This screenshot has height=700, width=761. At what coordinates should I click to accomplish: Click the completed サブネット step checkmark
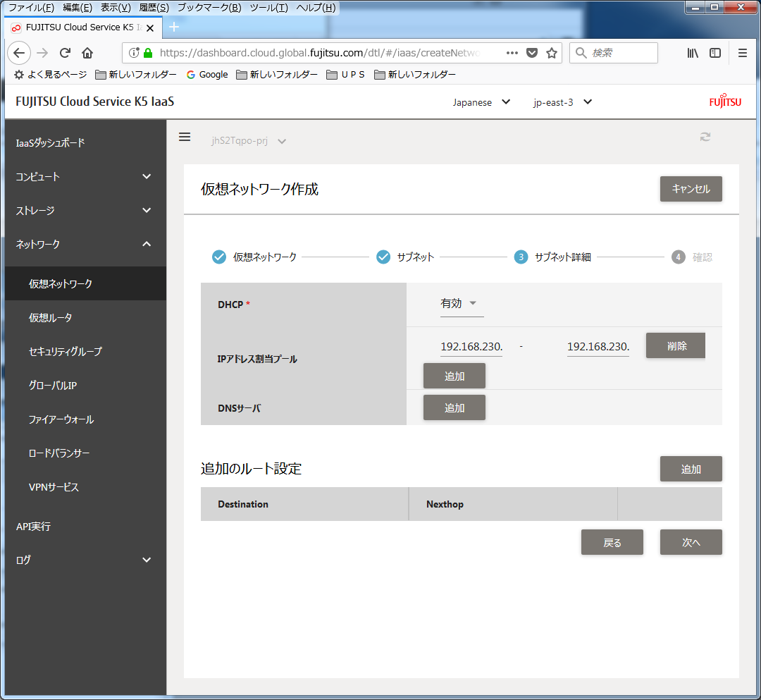click(383, 257)
